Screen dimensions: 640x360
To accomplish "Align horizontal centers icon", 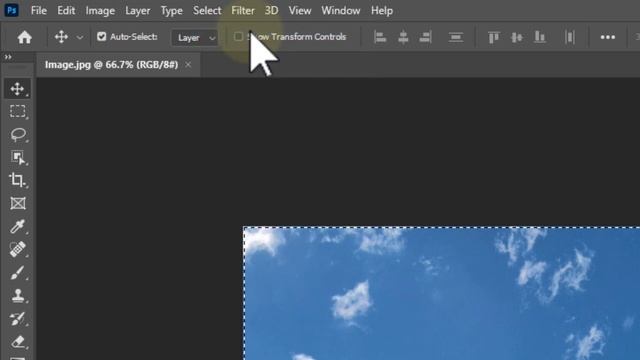I will [403, 37].
